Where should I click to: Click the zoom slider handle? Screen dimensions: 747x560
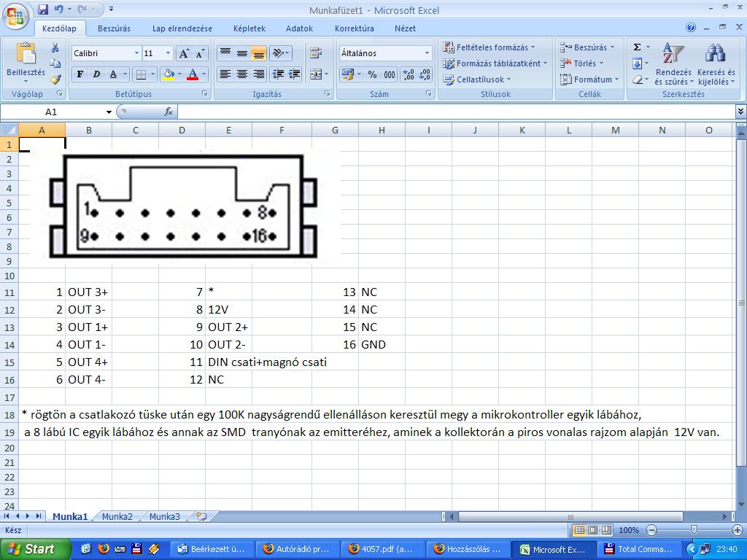click(694, 530)
